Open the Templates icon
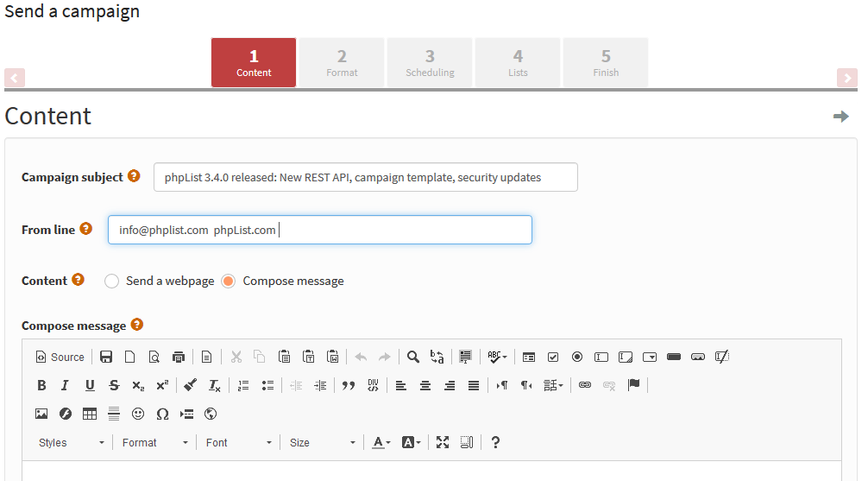Image resolution: width=868 pixels, height=481 pixels. coord(206,357)
